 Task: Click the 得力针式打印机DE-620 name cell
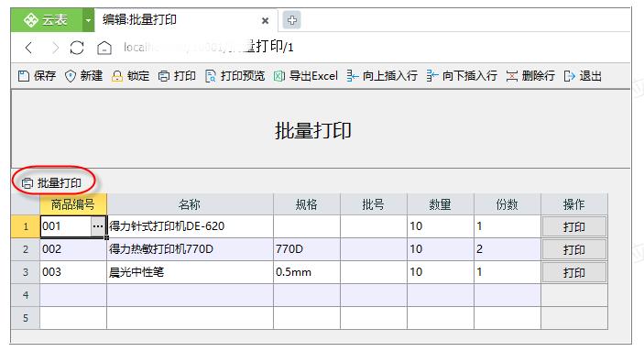191,226
